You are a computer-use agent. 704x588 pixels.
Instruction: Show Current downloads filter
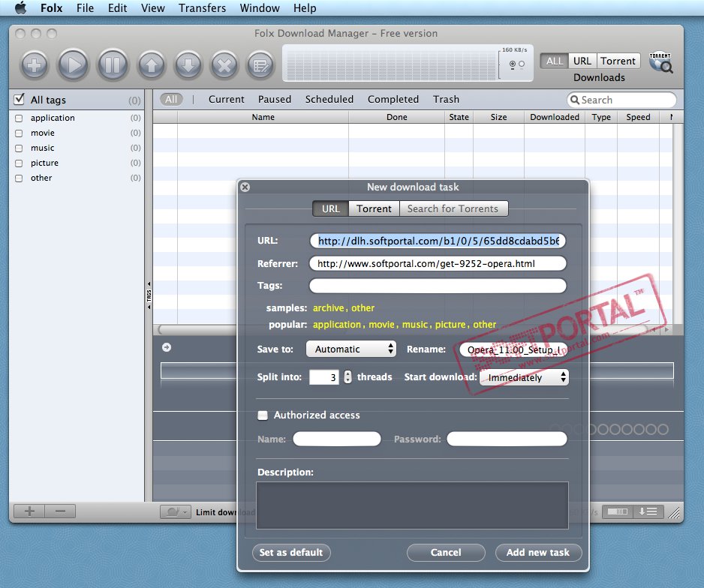tap(227, 99)
